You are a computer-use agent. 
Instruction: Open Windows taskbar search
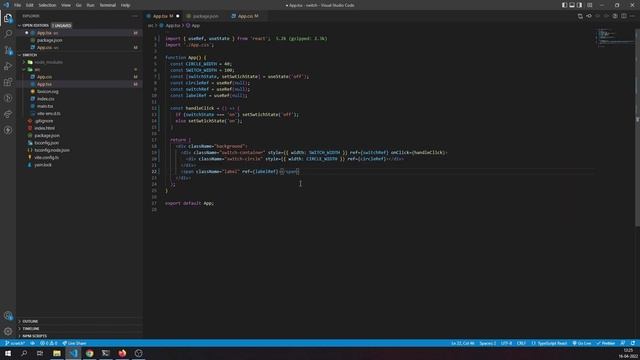coord(24,353)
